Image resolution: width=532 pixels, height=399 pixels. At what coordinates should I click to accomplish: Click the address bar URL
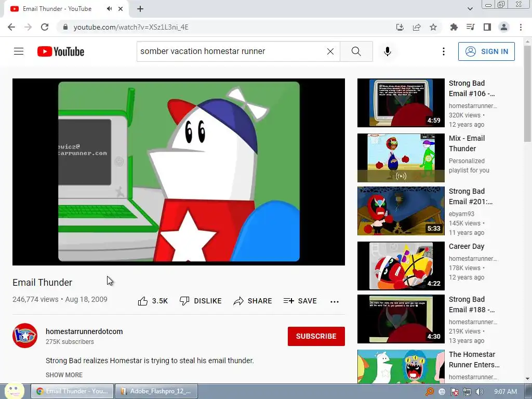[x=131, y=27]
